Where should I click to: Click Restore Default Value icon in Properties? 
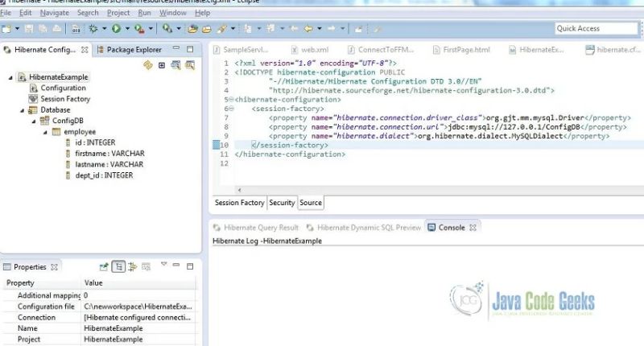(x=147, y=267)
